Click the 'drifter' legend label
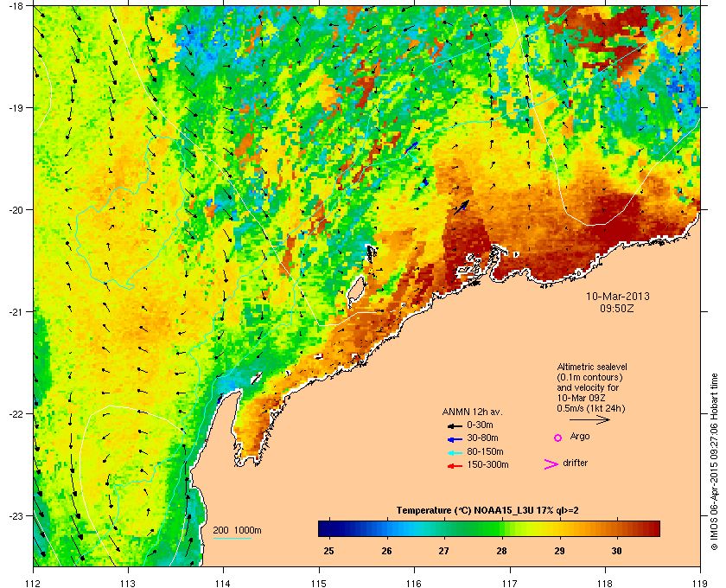Screen dimensions: 726x588 (x=575, y=463)
